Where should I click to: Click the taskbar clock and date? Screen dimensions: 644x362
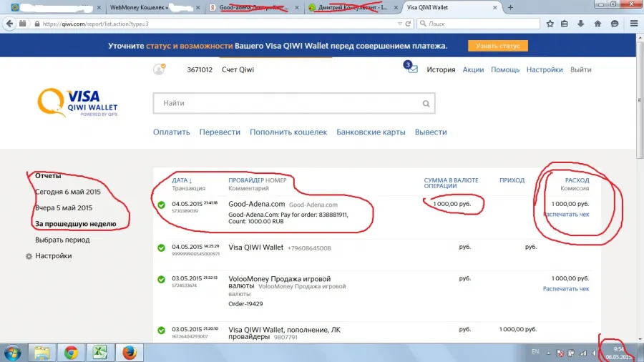point(618,353)
